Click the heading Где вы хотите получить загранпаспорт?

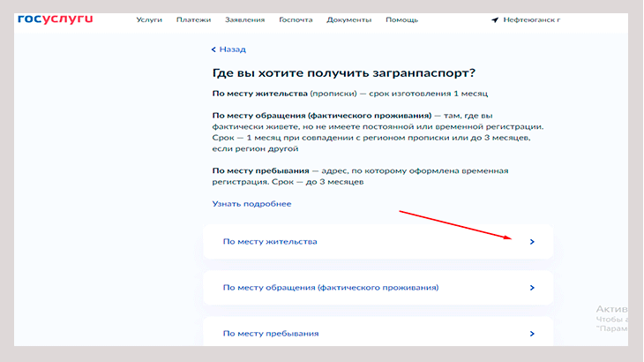tap(343, 73)
